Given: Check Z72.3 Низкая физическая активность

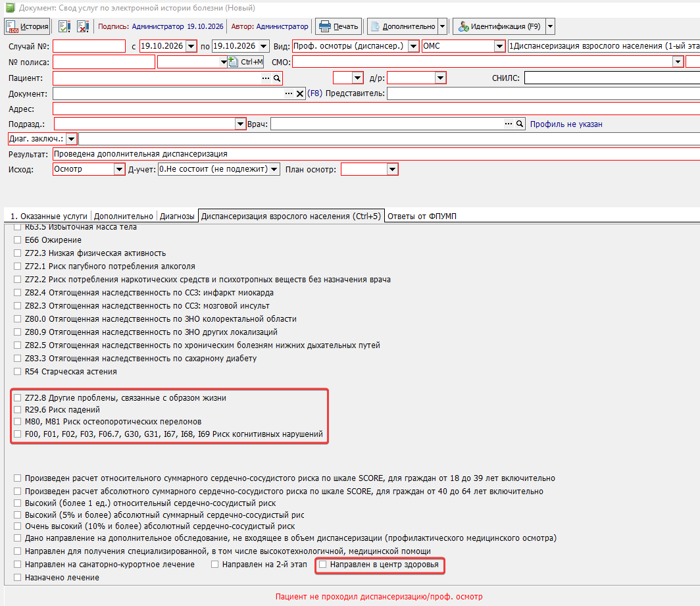Looking at the screenshot, I should tap(17, 253).
